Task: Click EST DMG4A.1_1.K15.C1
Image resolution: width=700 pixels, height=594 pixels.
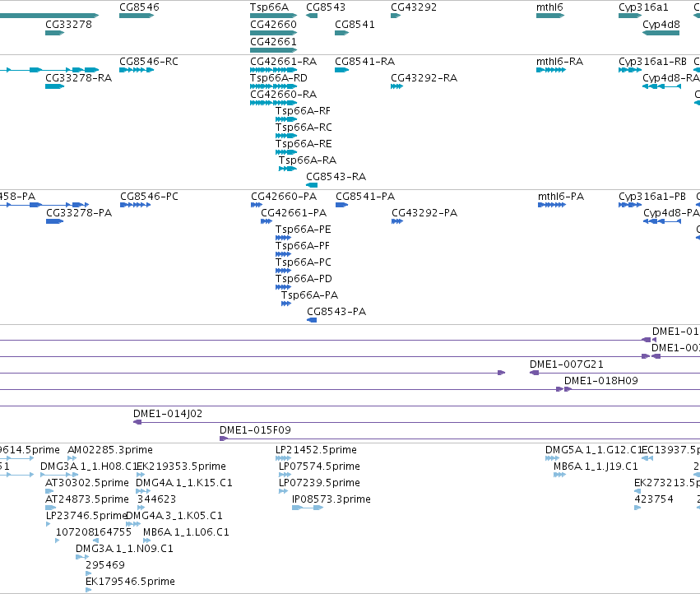Action: pos(143,491)
